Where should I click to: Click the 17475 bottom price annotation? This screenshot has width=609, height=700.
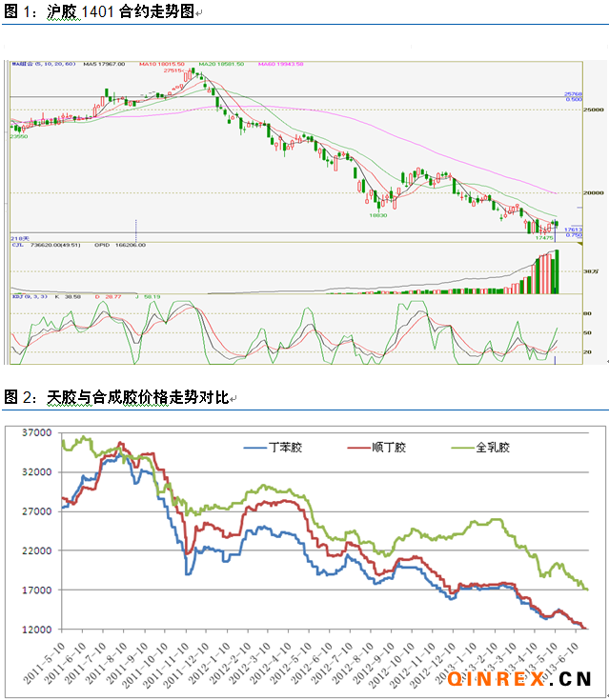[x=544, y=238]
